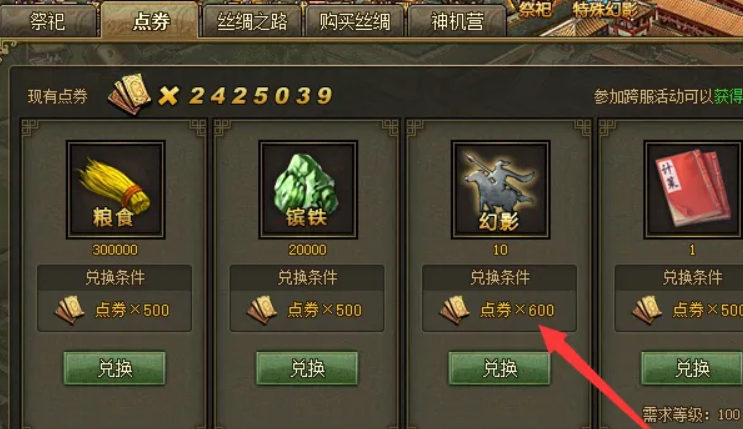Click the 特殊幻影 label on map

605,9
